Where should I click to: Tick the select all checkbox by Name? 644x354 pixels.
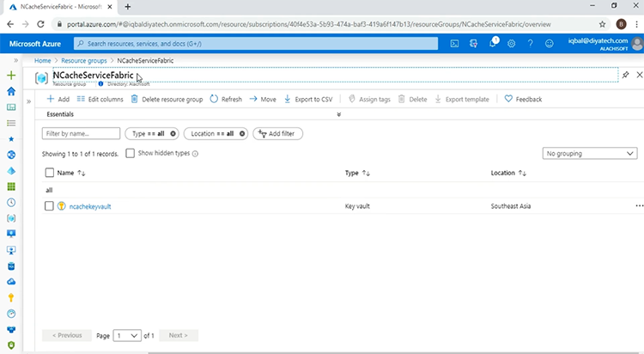(x=49, y=173)
